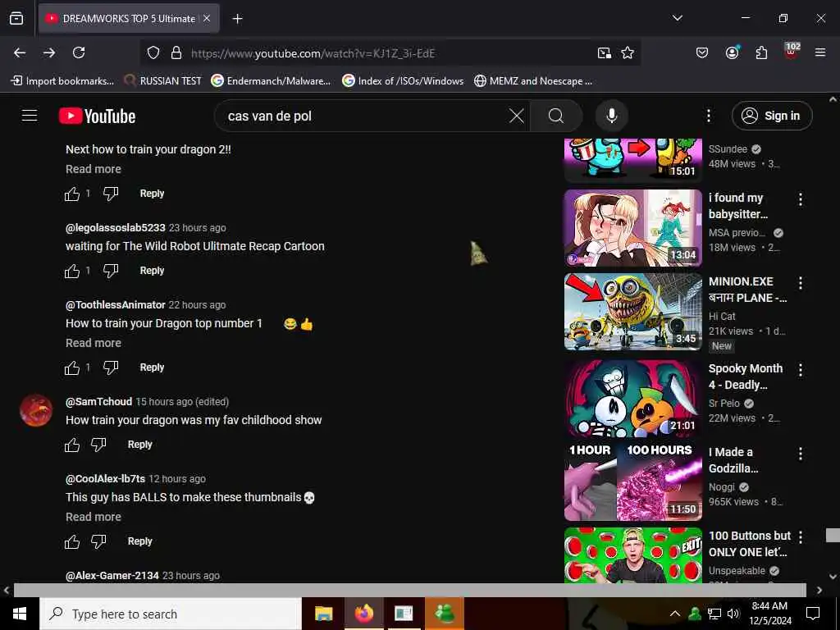Open options for Spooky Month 4 video

point(801,370)
